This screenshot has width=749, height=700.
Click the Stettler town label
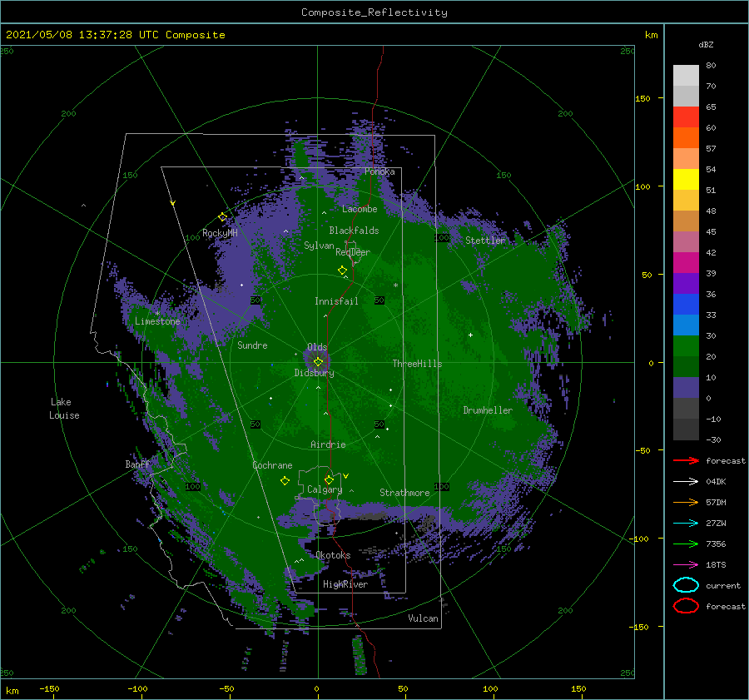pos(485,241)
